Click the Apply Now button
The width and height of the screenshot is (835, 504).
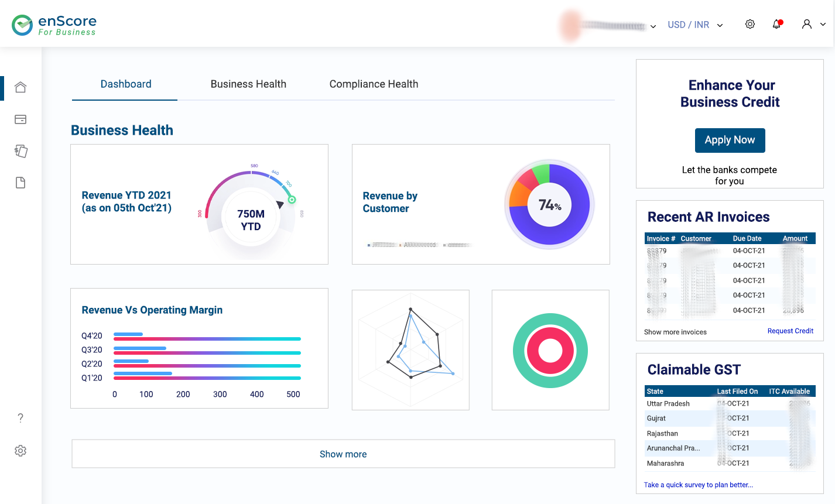pos(730,140)
